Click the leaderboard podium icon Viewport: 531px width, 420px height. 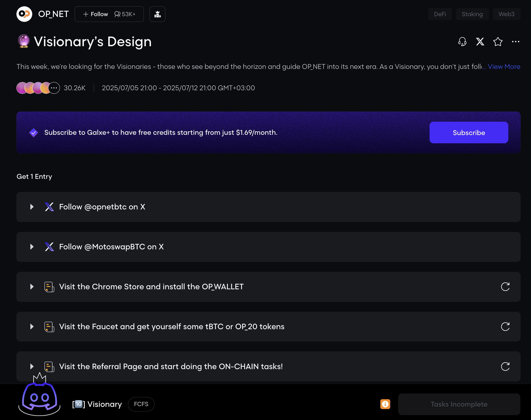point(157,14)
